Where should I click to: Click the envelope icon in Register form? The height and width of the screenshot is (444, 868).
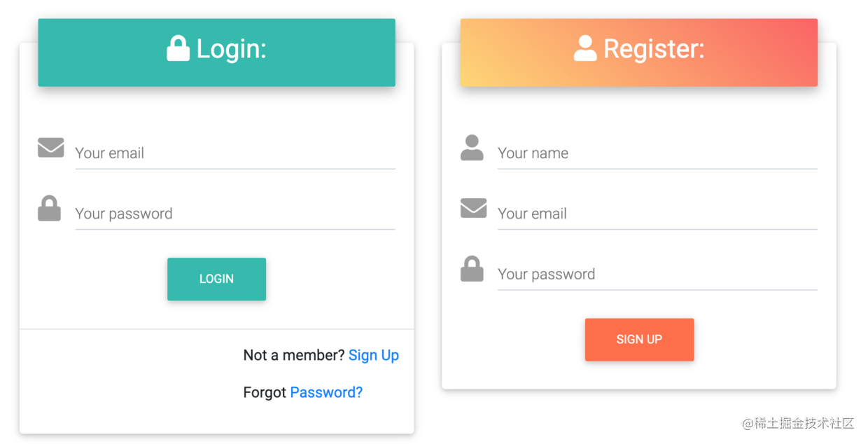pos(473,208)
